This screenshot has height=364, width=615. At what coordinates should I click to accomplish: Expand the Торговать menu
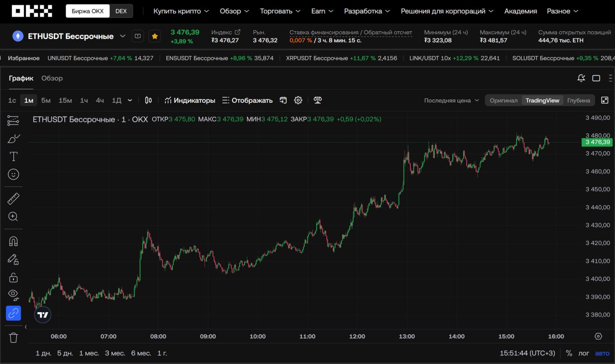(280, 11)
